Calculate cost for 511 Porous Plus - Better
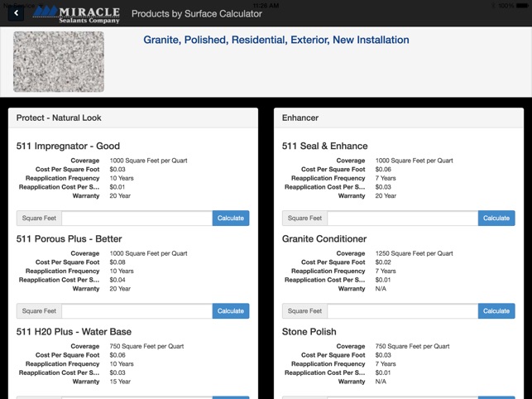This screenshot has height=399, width=532. (x=231, y=311)
